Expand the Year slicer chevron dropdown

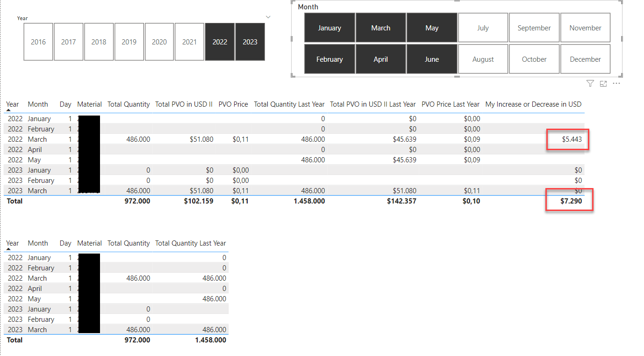click(x=268, y=17)
